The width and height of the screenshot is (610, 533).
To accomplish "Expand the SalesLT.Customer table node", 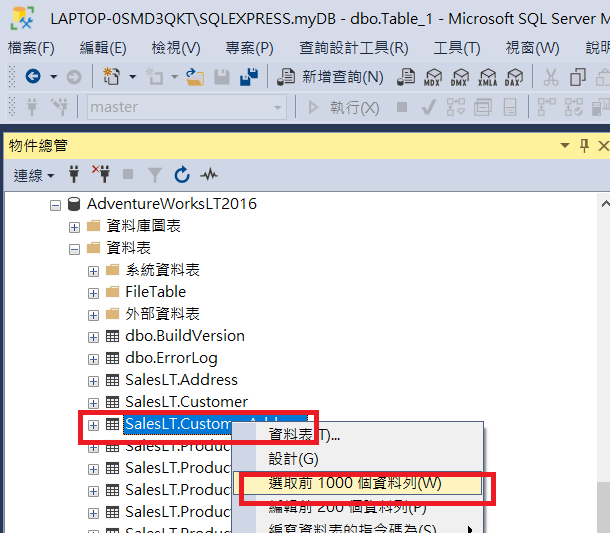I will click(x=93, y=403).
